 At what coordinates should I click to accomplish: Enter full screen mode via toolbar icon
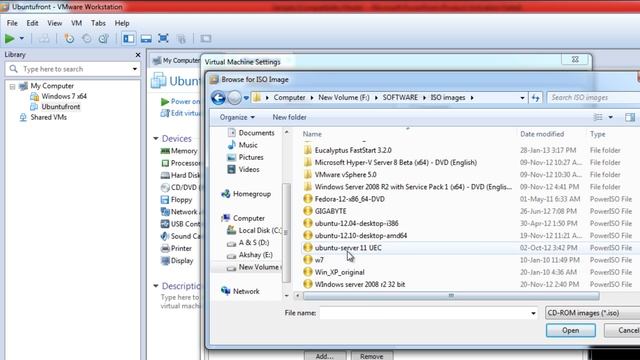[163, 38]
